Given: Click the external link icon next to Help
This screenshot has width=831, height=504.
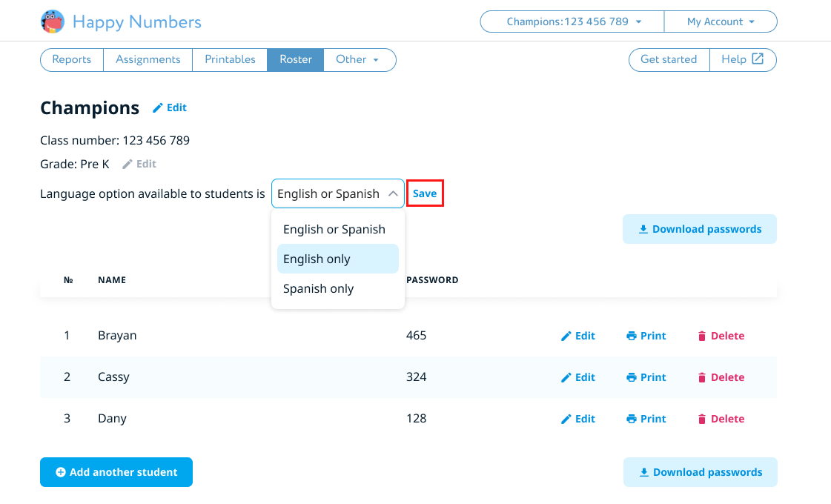Looking at the screenshot, I should click(x=758, y=59).
